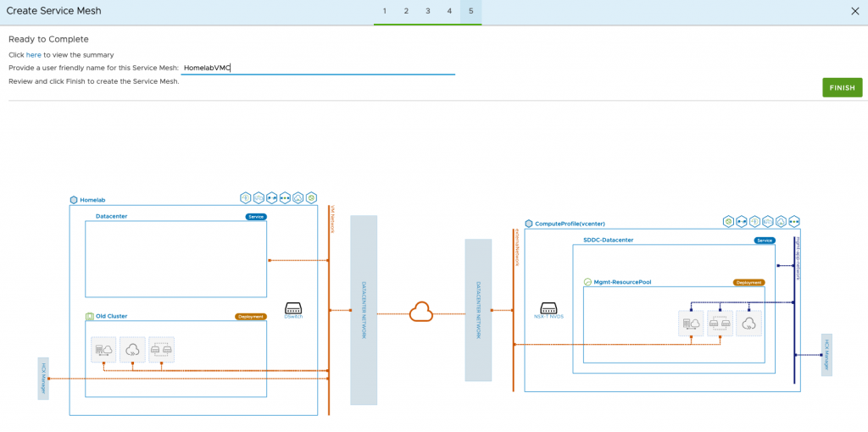Click the green FINISH button
Screen dimensions: 868x432
[x=842, y=88]
